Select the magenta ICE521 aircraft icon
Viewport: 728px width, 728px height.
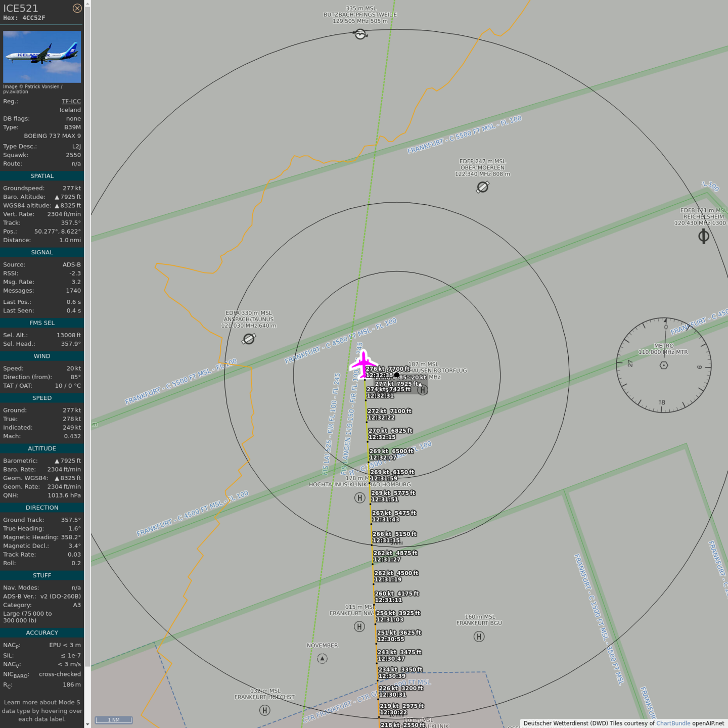[363, 364]
